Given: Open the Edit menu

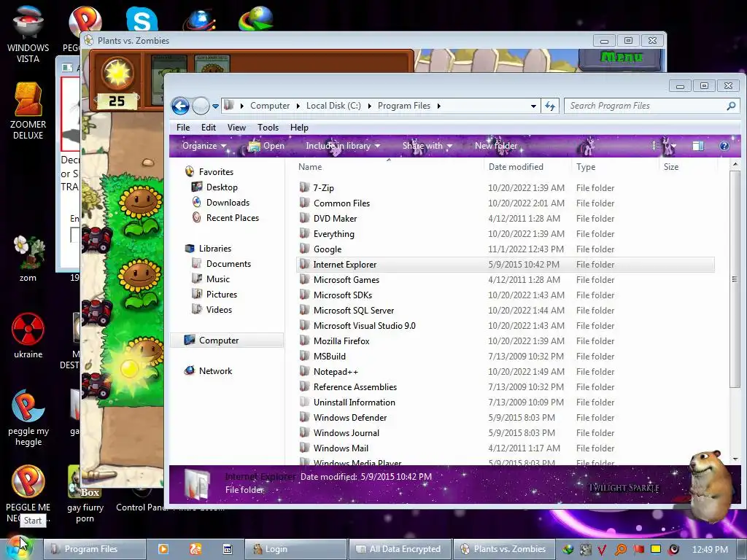Looking at the screenshot, I should coord(208,128).
